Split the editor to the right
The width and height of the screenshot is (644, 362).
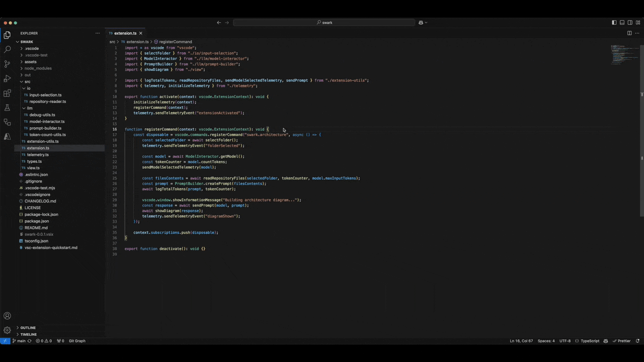[629, 33]
